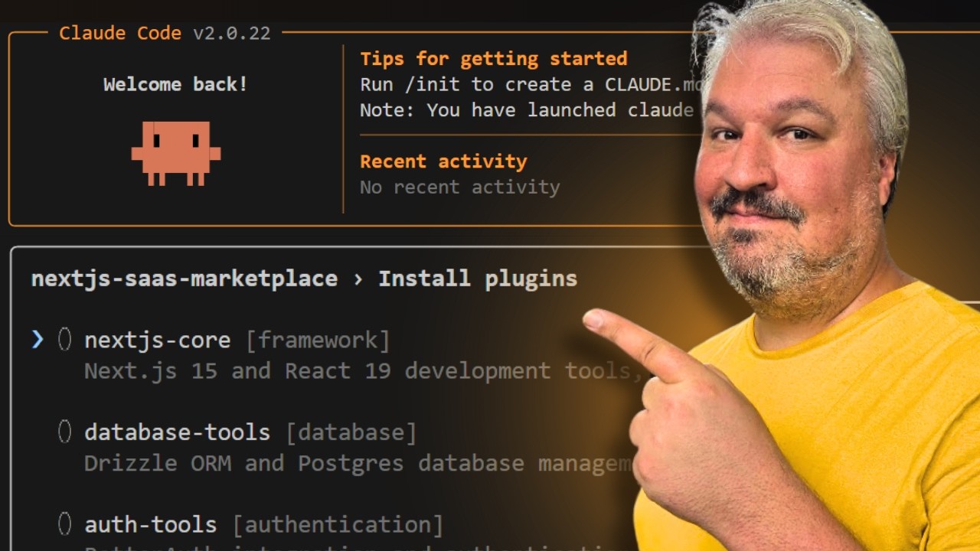Click the Drizzle ORM and Postgres description
Image resolution: width=980 pixels, height=551 pixels.
[358, 463]
